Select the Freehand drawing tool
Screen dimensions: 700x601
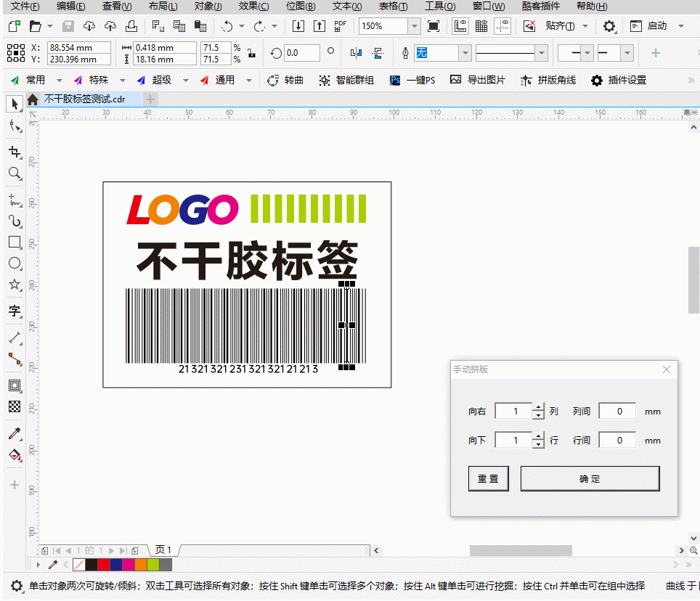point(15,200)
